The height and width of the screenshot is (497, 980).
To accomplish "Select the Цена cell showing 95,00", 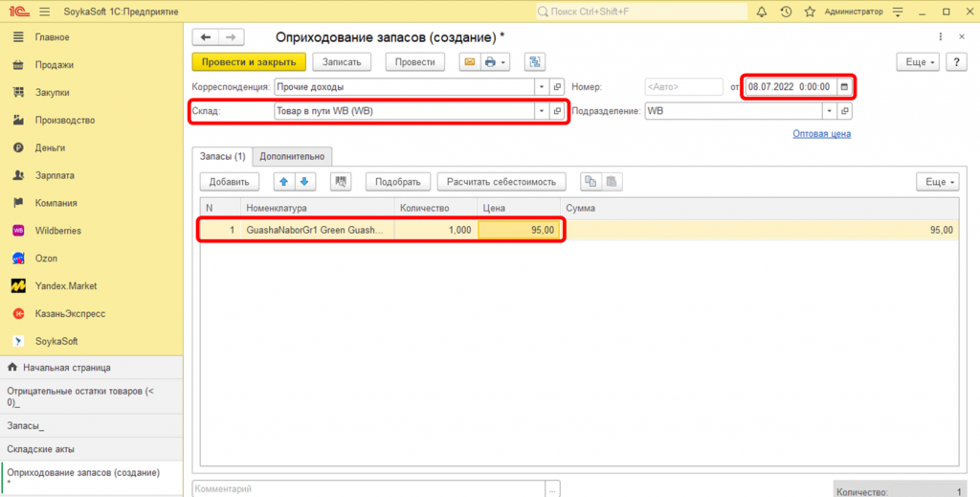I will tap(518, 231).
